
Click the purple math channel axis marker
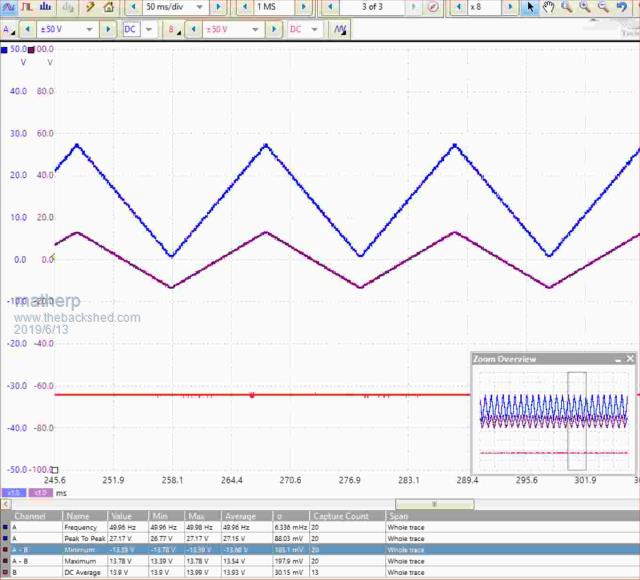pos(31,50)
